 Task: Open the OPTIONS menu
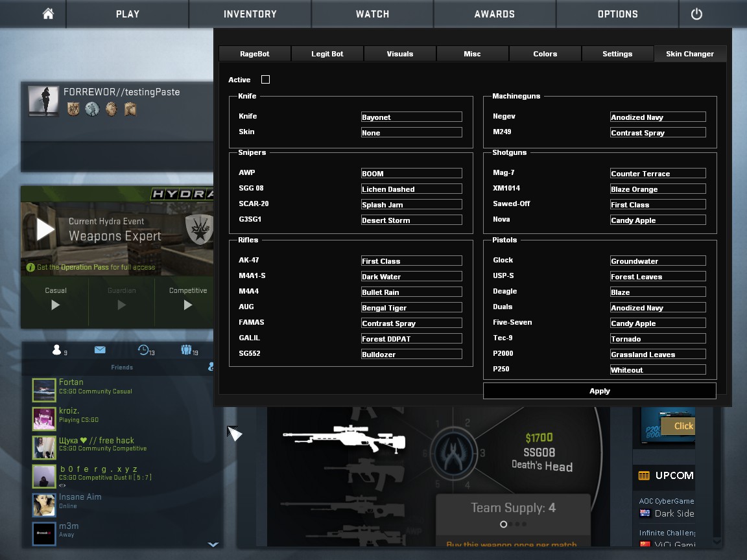617,14
